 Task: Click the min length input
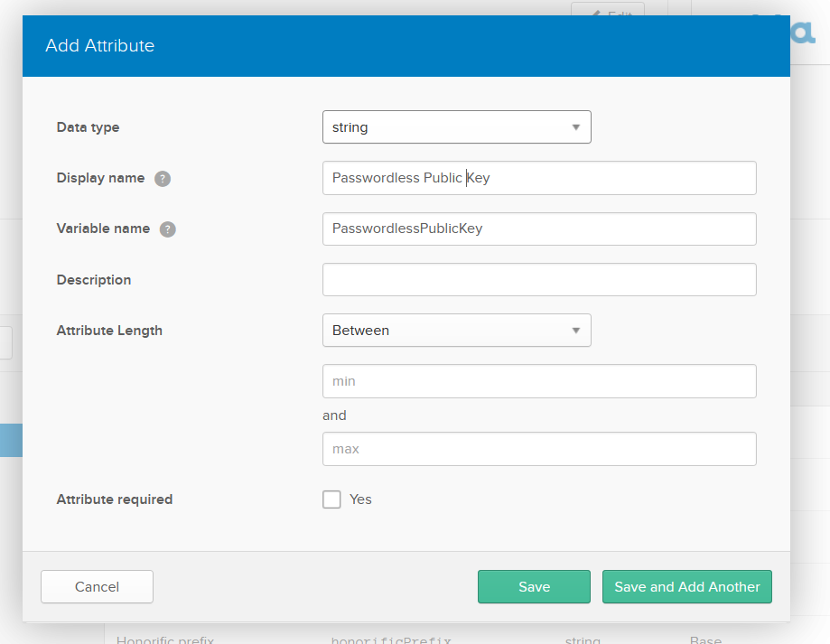(x=538, y=381)
